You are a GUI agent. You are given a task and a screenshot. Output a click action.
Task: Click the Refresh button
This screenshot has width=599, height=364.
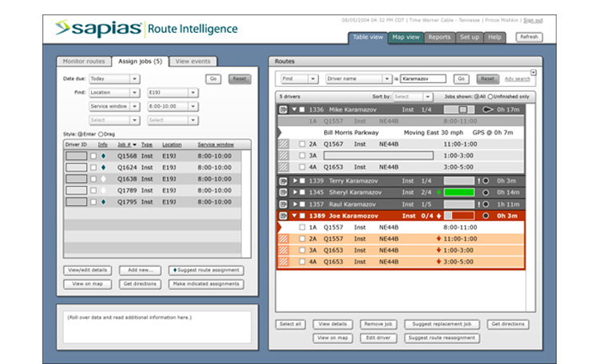529,37
